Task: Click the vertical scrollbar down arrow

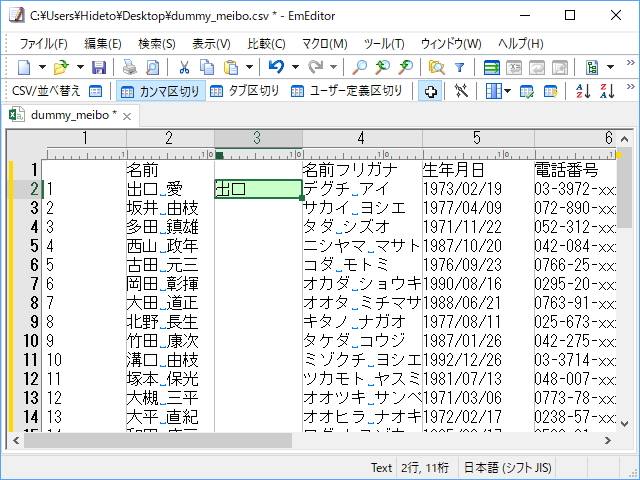Action: pos(624,424)
